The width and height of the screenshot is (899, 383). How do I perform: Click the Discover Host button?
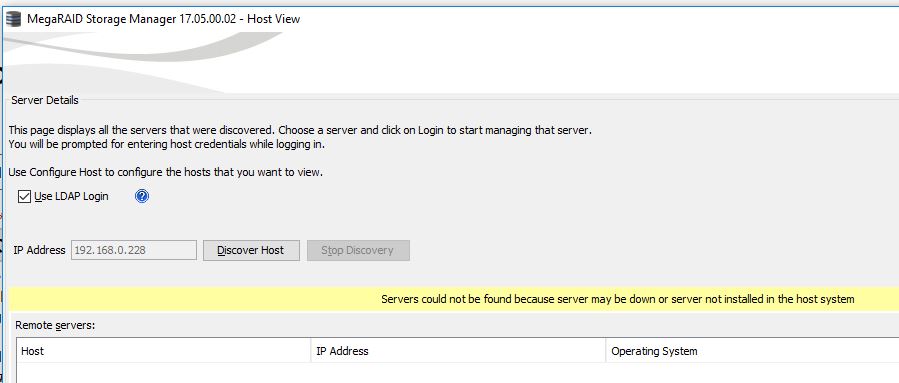point(251,250)
